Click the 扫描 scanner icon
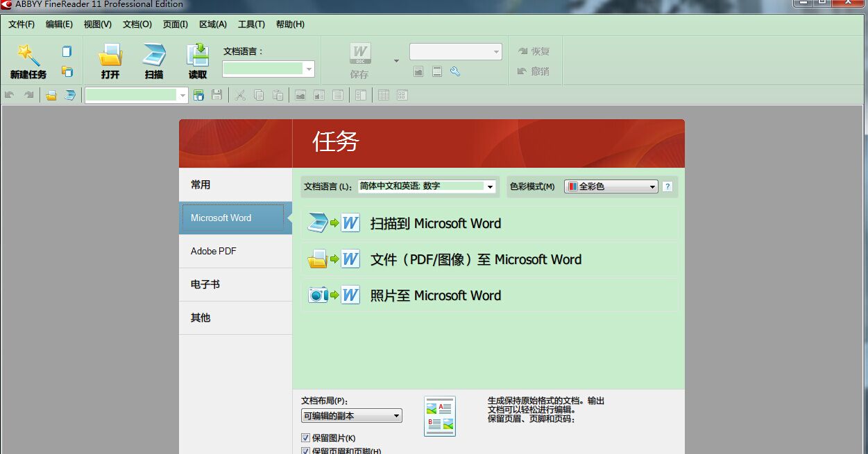The height and width of the screenshot is (454, 868). 154,55
